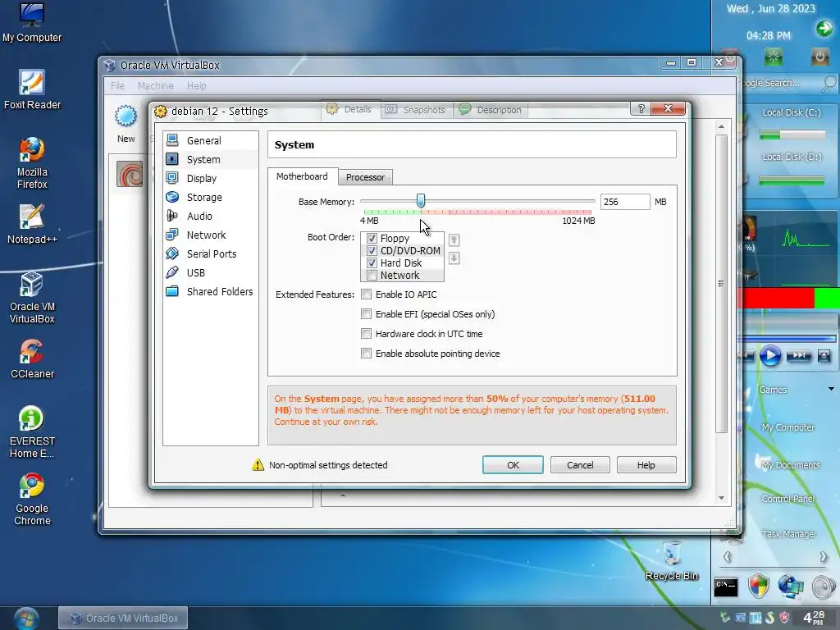
Task: Click sidebar next page chevron
Action: tap(824, 557)
